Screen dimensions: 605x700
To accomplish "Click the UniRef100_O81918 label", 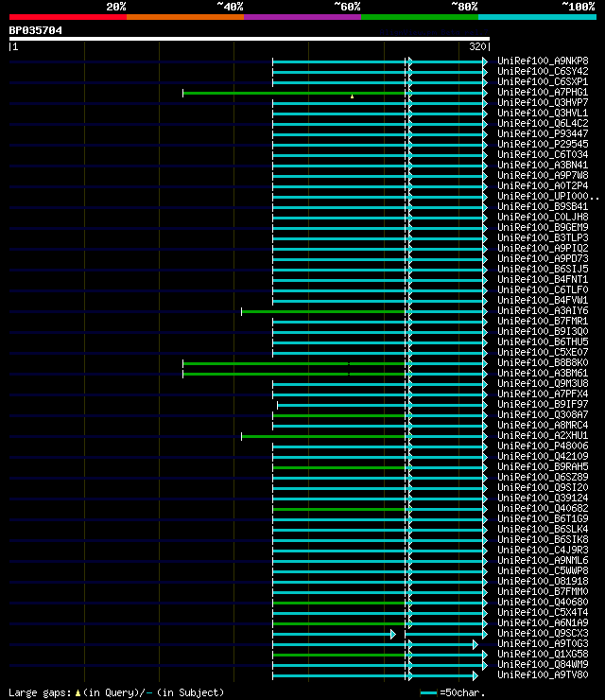I will click(x=543, y=581).
